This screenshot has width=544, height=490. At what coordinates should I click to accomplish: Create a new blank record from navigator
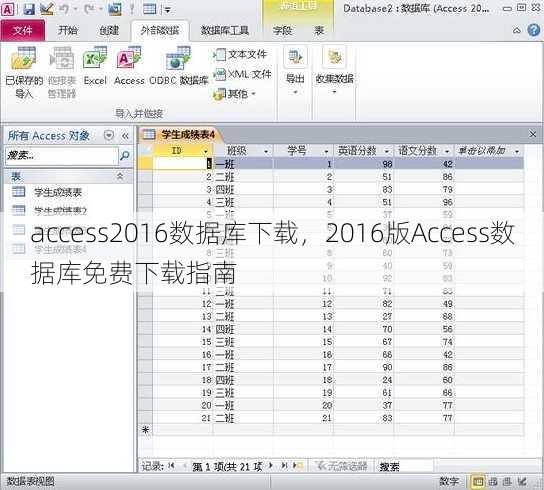point(298,466)
